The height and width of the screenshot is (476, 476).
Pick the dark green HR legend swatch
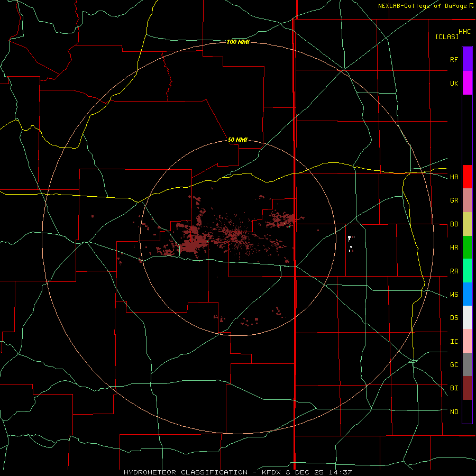(x=467, y=248)
